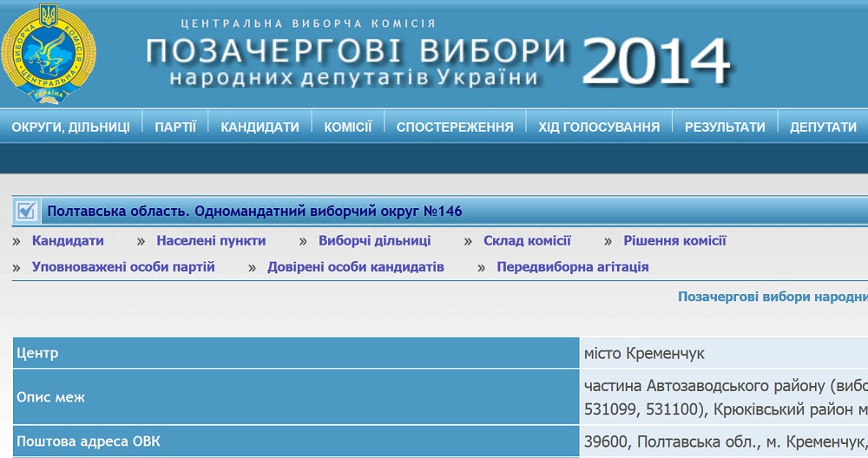Open ХІД ГОЛОСУВАННЯ in the navigation bar
This screenshot has width=868, height=458.
[599, 127]
